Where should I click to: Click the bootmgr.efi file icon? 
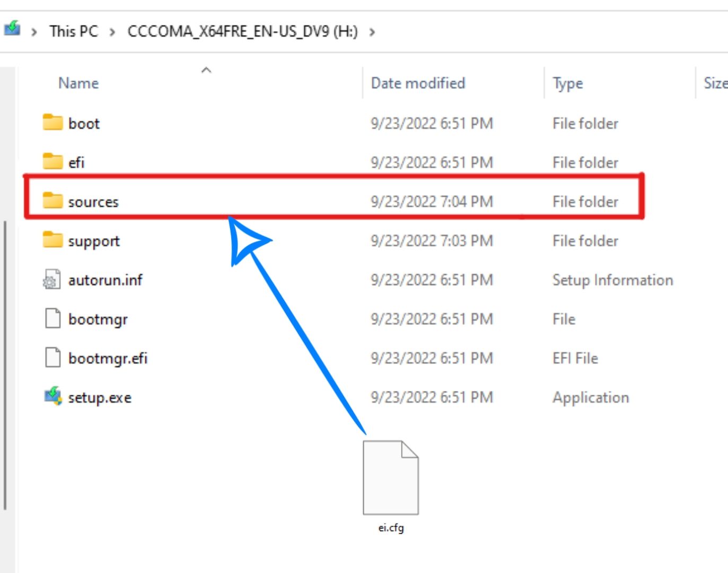(x=52, y=357)
